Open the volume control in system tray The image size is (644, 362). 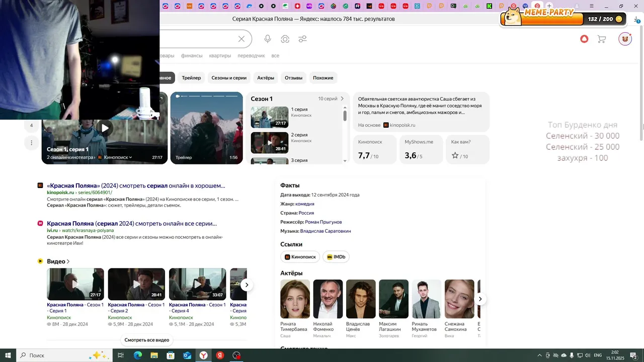click(x=587, y=355)
